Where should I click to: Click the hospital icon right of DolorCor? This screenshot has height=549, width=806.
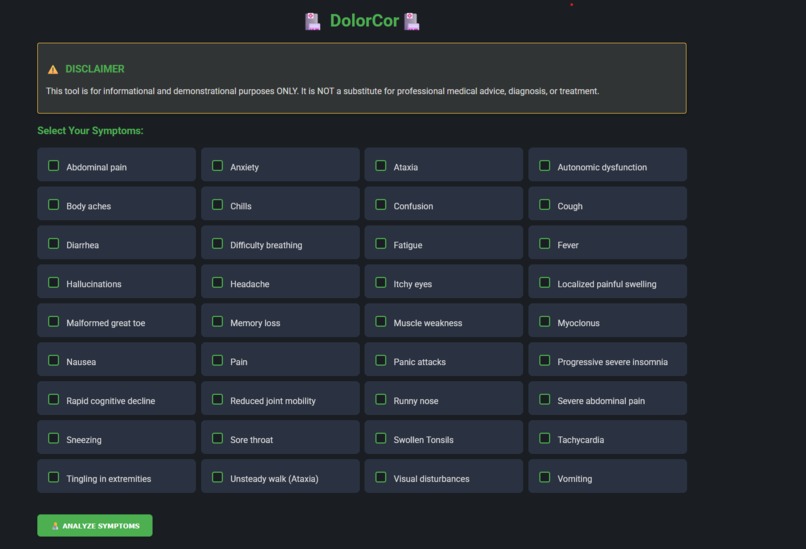[x=411, y=22]
